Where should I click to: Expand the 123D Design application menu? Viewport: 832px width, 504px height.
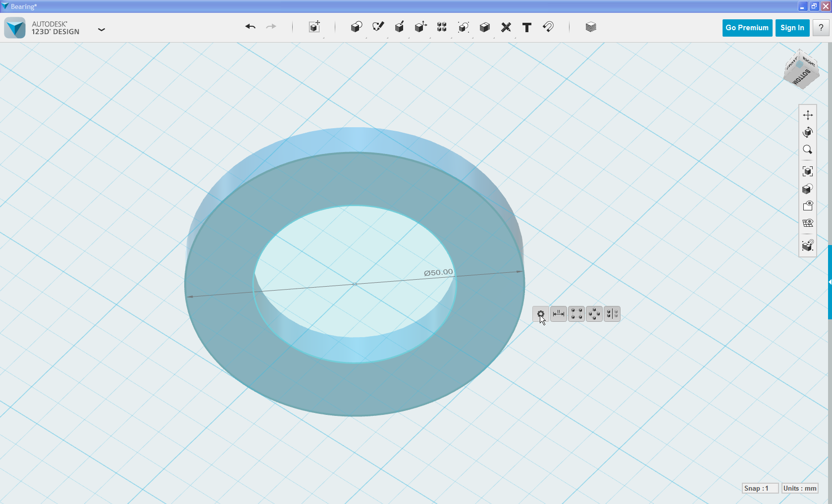[x=102, y=30]
